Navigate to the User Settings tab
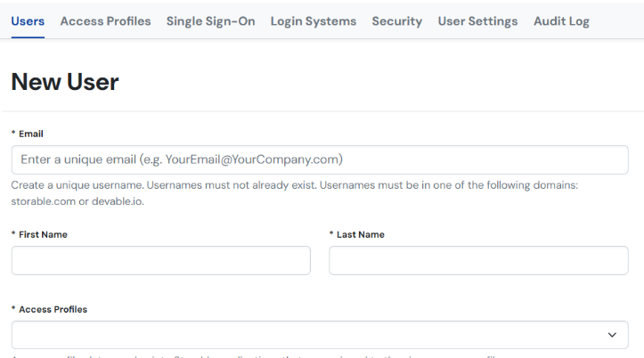644x358 pixels. 477,21
